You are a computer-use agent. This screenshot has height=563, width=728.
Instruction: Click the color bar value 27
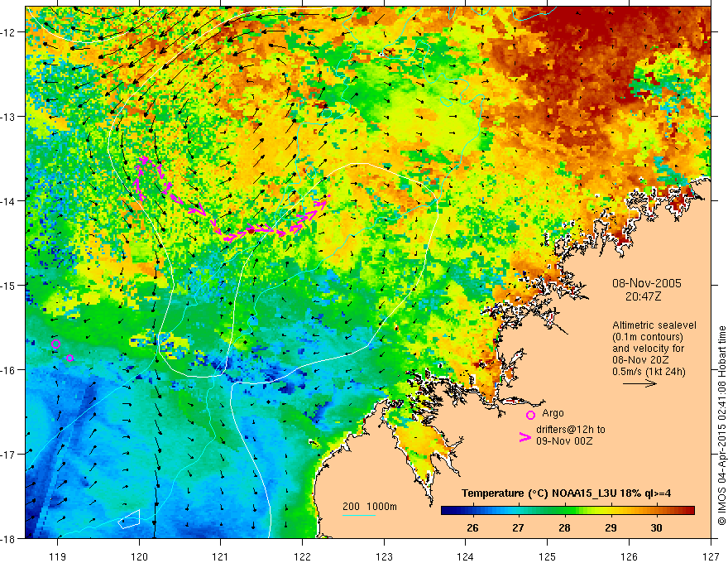(518, 527)
